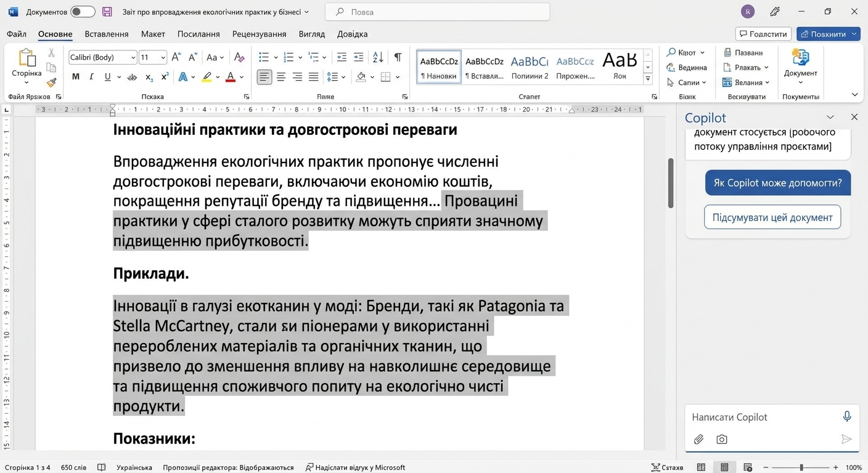
Task: Open the font size dropdown
Action: [163, 57]
